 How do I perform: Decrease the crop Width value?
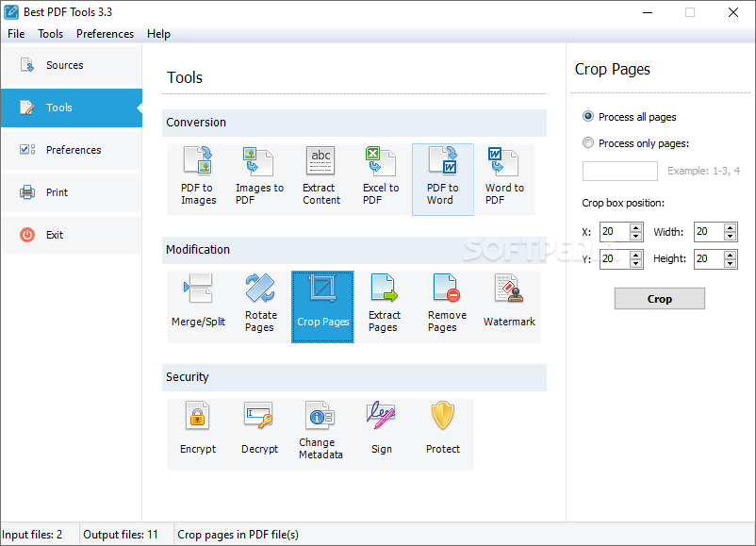point(730,237)
